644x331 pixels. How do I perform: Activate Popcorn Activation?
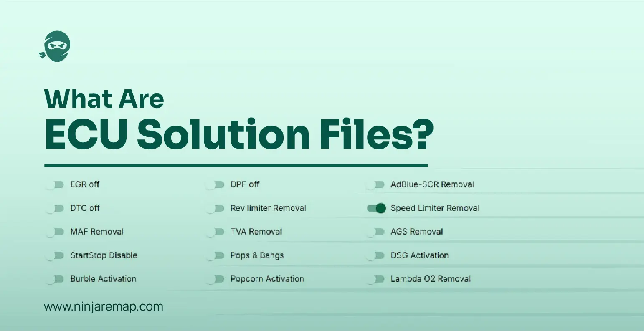[x=217, y=279]
